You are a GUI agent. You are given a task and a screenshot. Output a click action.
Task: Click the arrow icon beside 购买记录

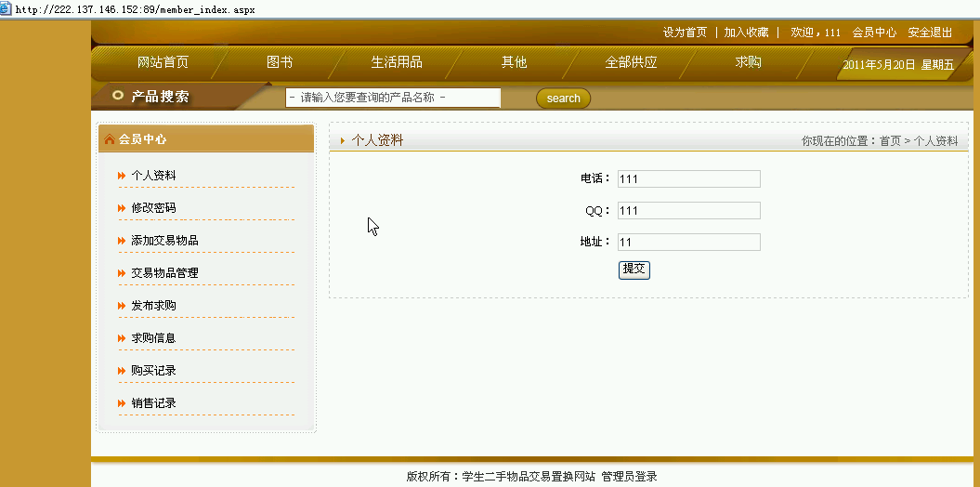(122, 371)
